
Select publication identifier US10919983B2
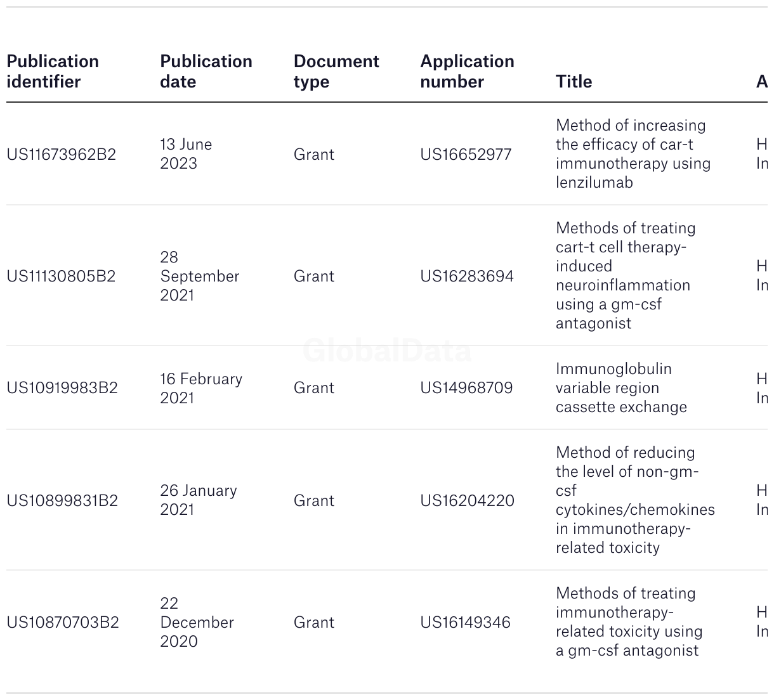pyautogui.click(x=62, y=388)
